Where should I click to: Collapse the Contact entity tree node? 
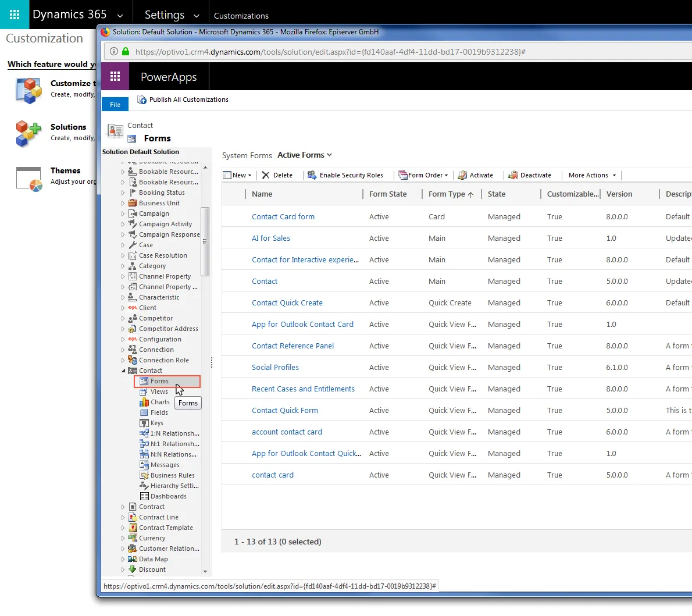(123, 371)
